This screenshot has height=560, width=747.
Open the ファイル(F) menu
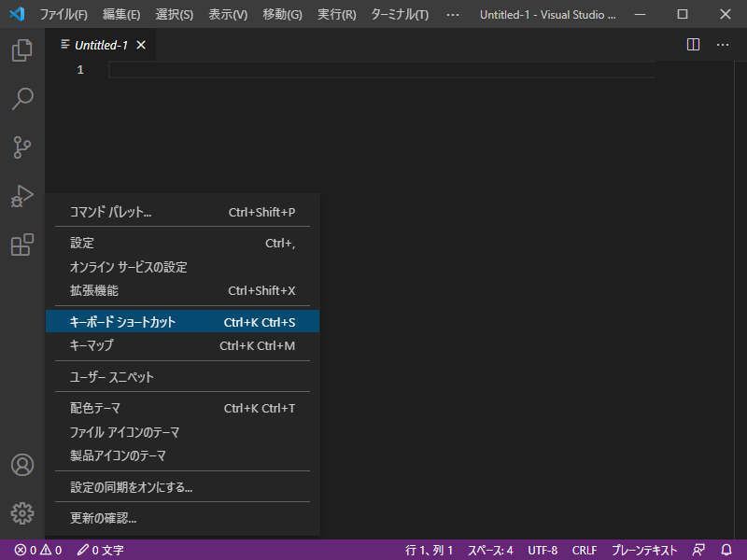point(63,15)
